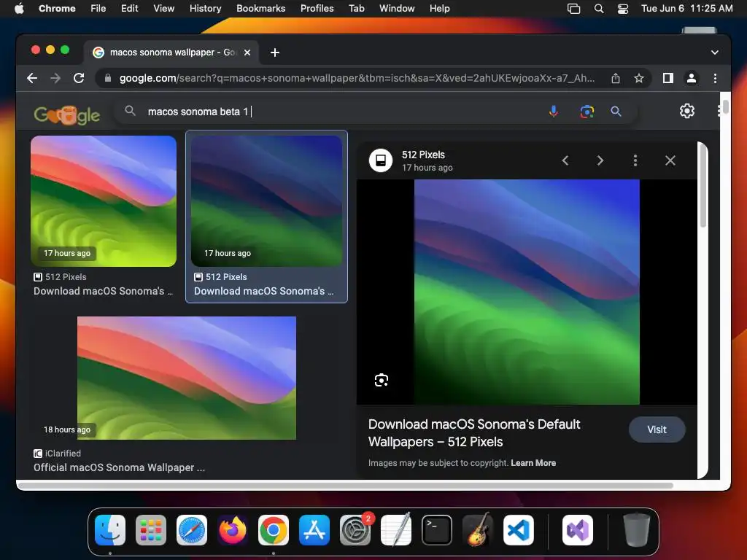Click the horizontal scrollbar at window bottom
This screenshot has height=560, width=747.
point(345,486)
